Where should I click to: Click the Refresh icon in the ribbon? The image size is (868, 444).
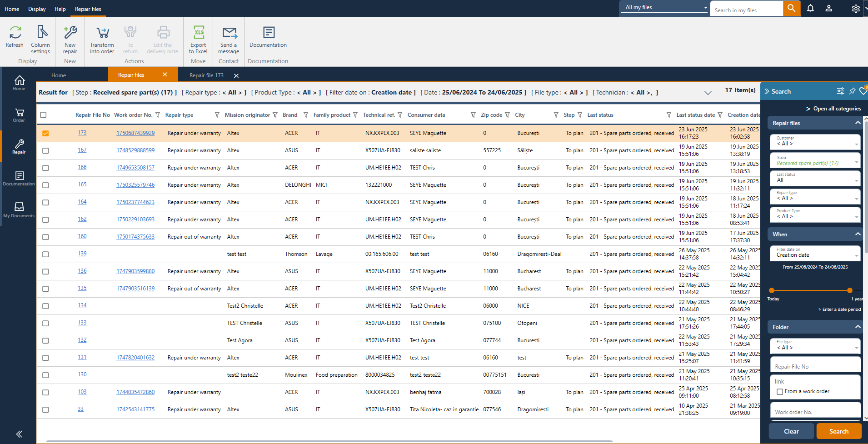(15, 32)
